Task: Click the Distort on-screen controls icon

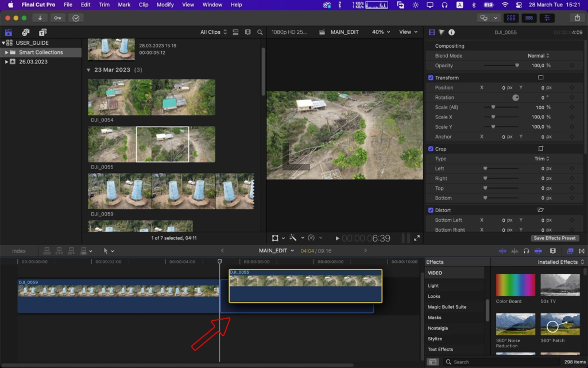Action: tap(540, 210)
